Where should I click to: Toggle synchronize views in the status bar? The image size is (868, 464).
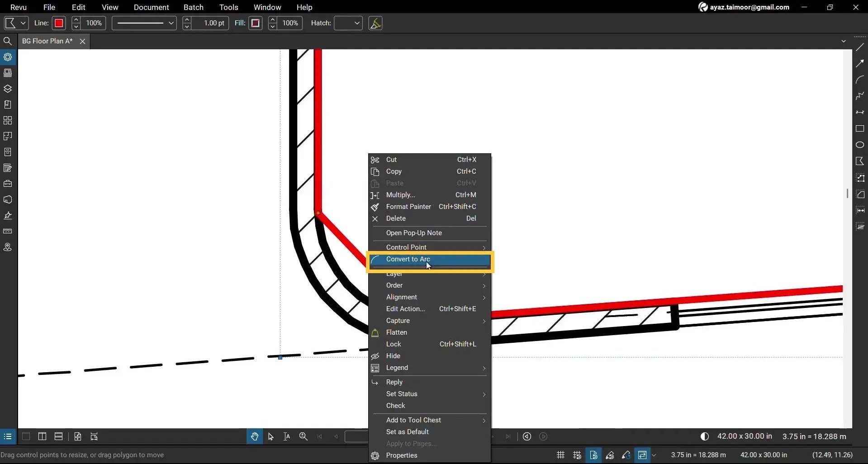[644, 455]
